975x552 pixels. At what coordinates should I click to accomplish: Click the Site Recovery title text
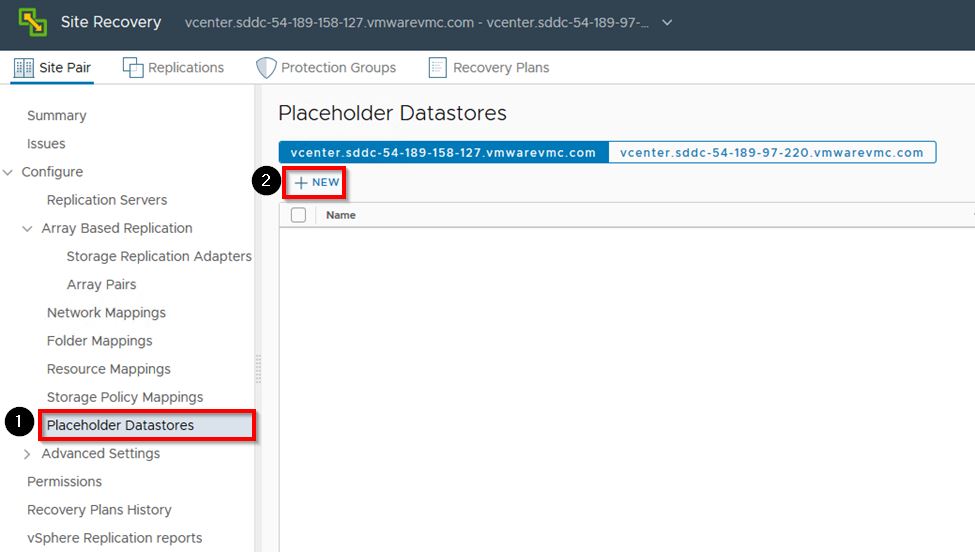(111, 22)
